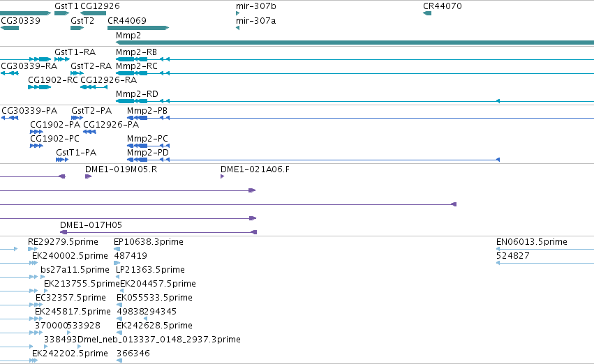Screen dimensions: 594x364
Task: Click the CG1902-PA protein label
Action: click(55, 125)
